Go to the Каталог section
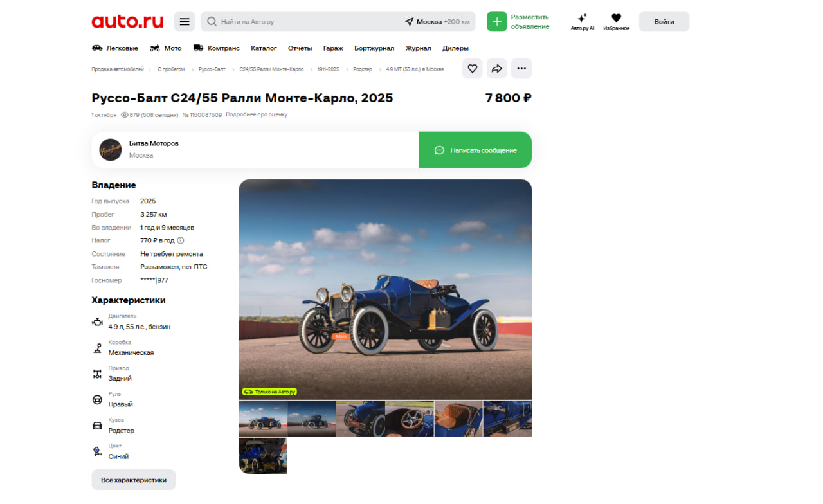Screen dimensions: 823x504 click(x=264, y=48)
